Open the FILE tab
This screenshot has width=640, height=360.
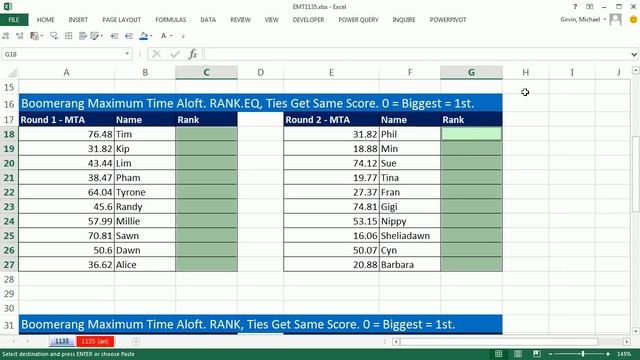(14, 20)
